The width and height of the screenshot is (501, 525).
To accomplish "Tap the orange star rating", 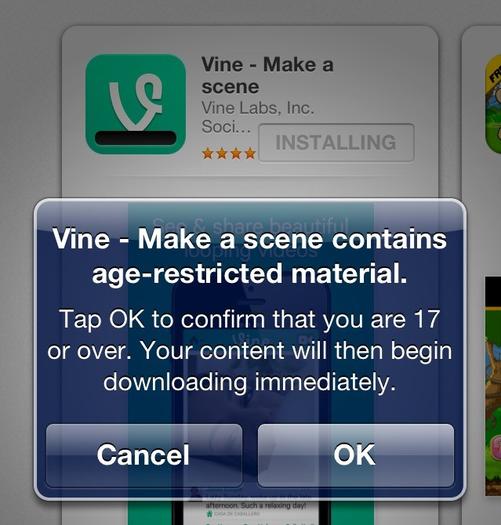I will point(229,153).
